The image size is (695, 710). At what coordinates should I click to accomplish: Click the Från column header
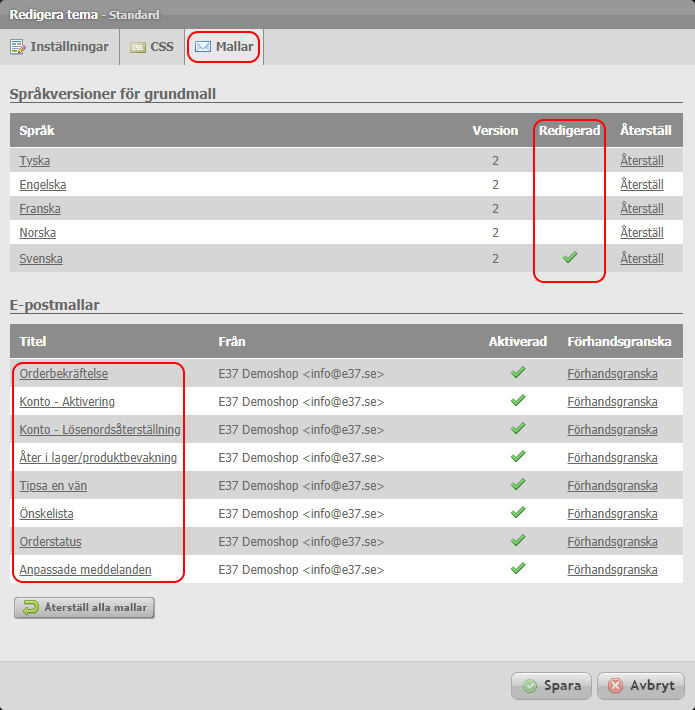pyautogui.click(x=232, y=341)
